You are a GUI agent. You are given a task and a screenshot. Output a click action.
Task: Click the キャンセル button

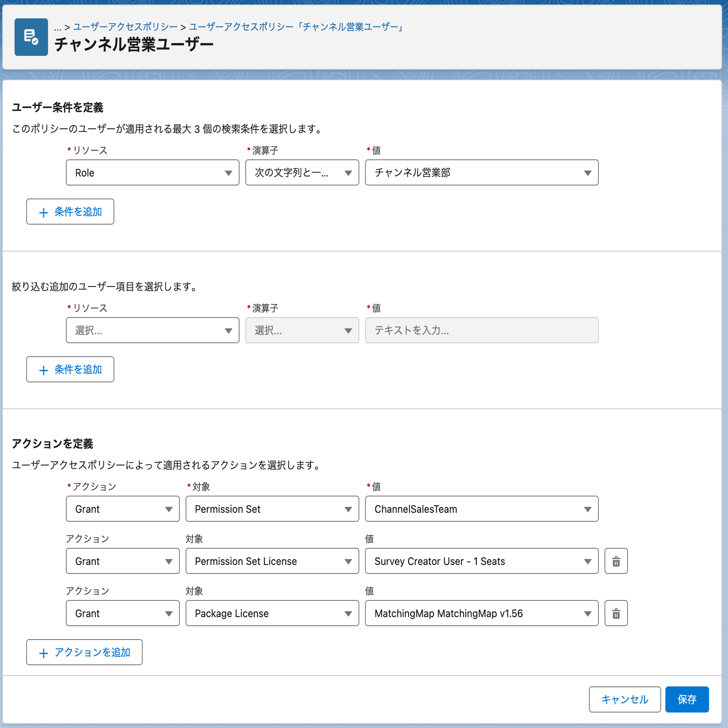point(624,699)
